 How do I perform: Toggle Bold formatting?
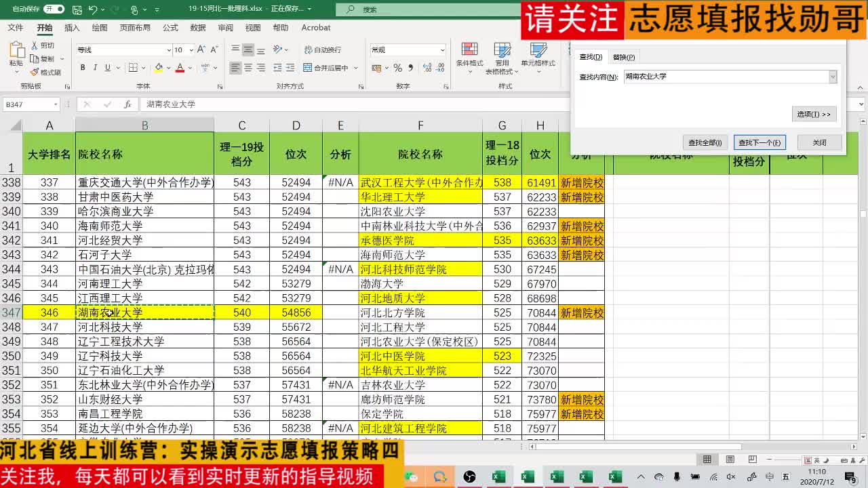pos(83,68)
